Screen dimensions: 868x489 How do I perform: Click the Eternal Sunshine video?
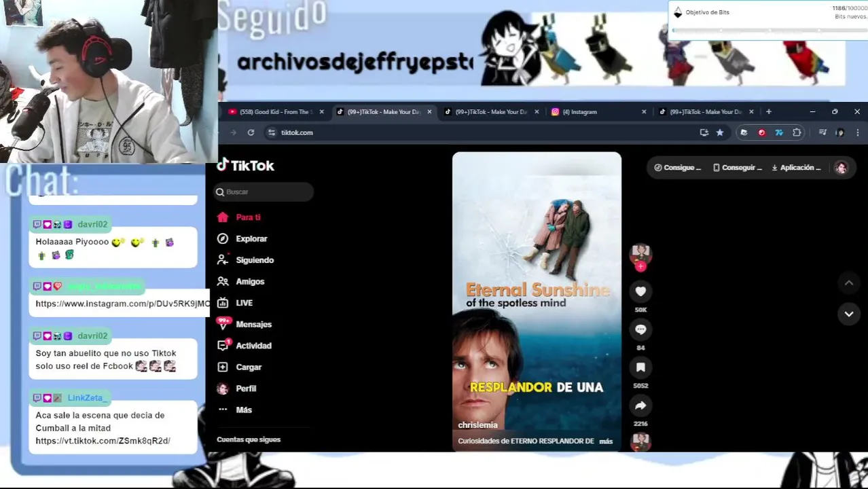pos(537,302)
